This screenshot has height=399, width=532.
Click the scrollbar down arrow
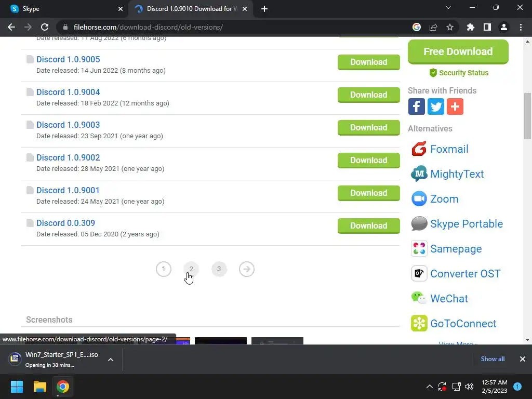527,340
